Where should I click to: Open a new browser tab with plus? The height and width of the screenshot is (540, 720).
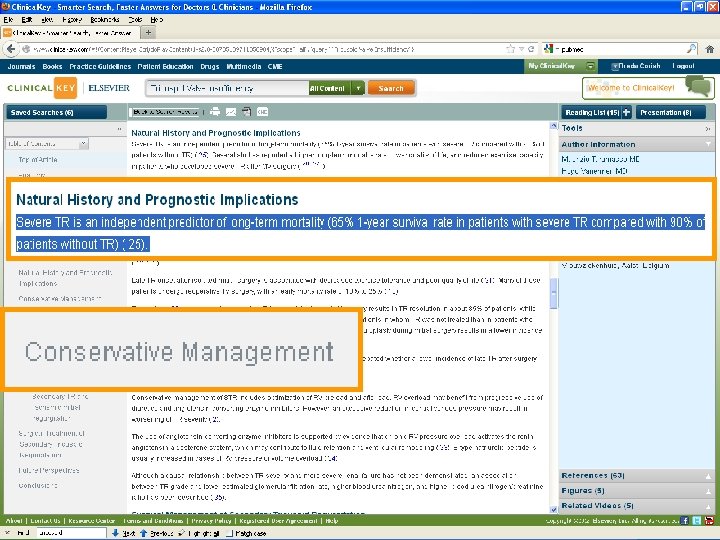[148, 33]
